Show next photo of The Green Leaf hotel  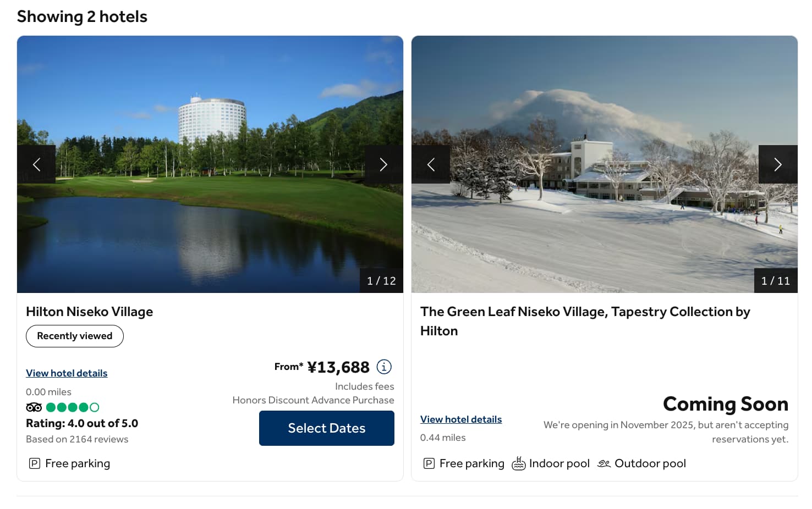pos(777,164)
